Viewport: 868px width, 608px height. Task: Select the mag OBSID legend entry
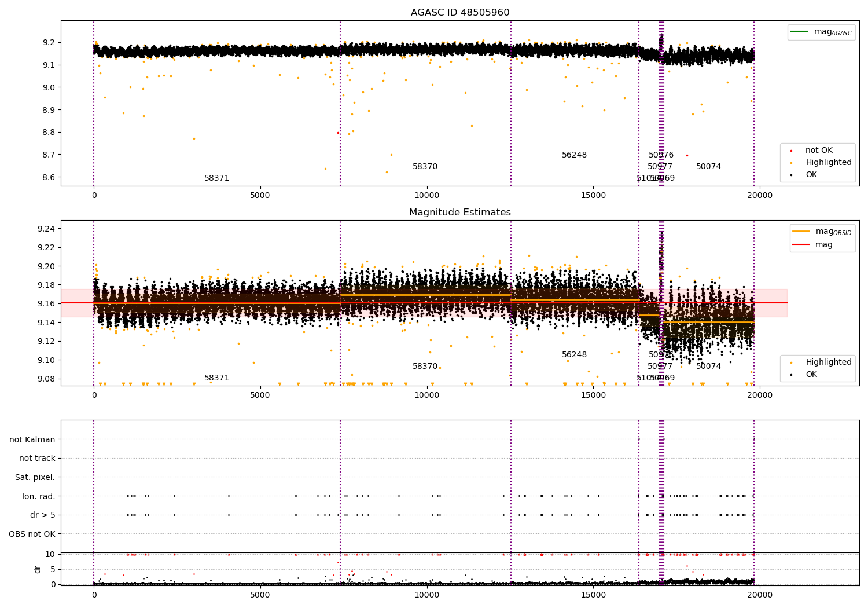pyautogui.click(x=822, y=232)
